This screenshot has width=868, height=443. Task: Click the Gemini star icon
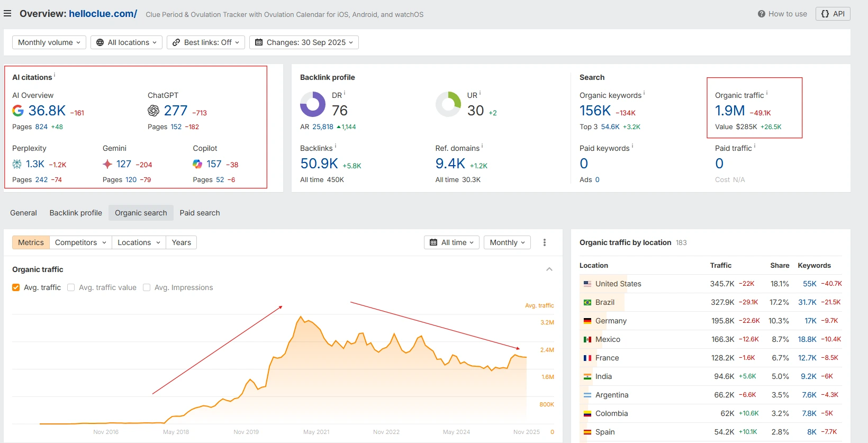pyautogui.click(x=107, y=164)
